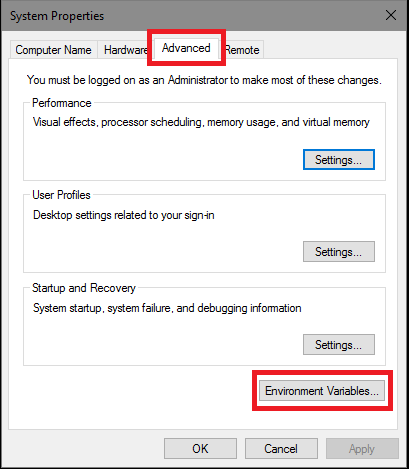Image resolution: width=409 pixels, height=469 pixels.
Task: Click the visual effects description text
Action: (201, 122)
